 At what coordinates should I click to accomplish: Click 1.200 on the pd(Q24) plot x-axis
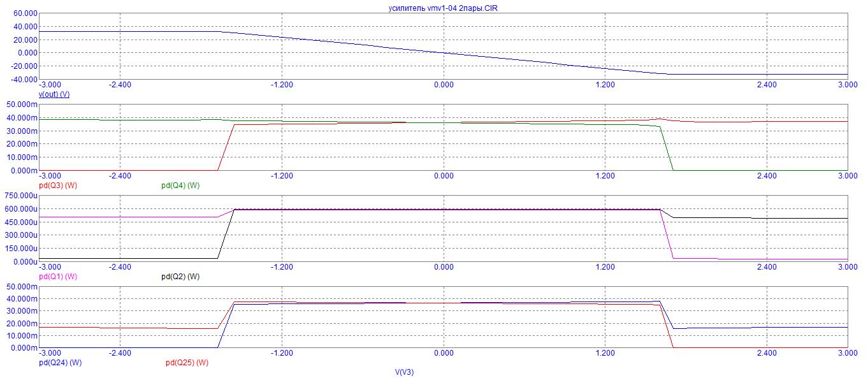(x=605, y=353)
